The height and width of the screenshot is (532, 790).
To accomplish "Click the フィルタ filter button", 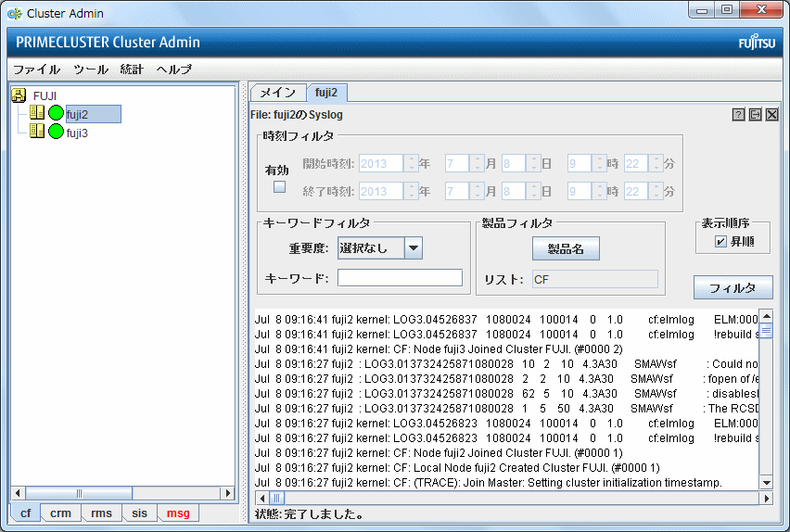I will pyautogui.click(x=733, y=287).
